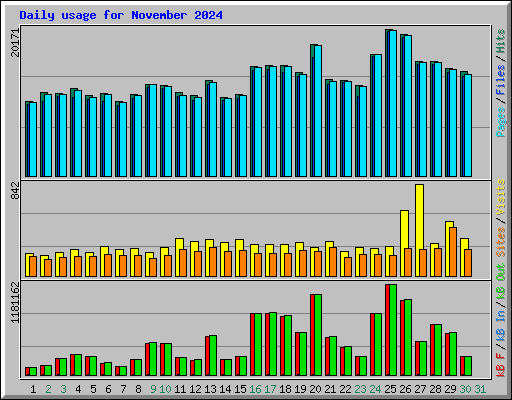This screenshot has height=400, width=512.
Task: Select day label 4
Action: [78, 389]
